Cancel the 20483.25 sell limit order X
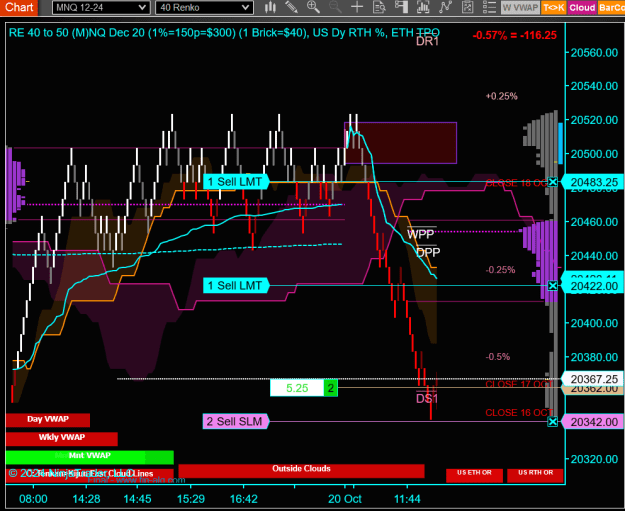Screen dimensions: 625x511 [x=552, y=182]
